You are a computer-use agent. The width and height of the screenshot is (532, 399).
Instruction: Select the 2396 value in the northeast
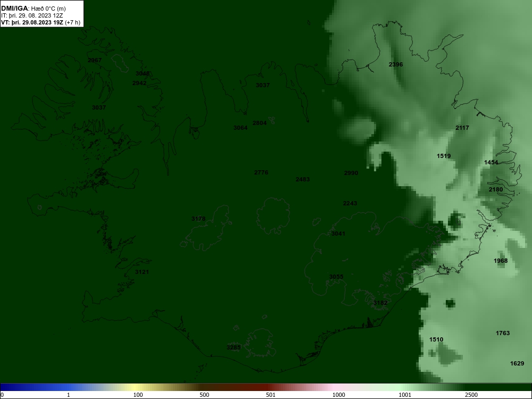tap(396, 64)
